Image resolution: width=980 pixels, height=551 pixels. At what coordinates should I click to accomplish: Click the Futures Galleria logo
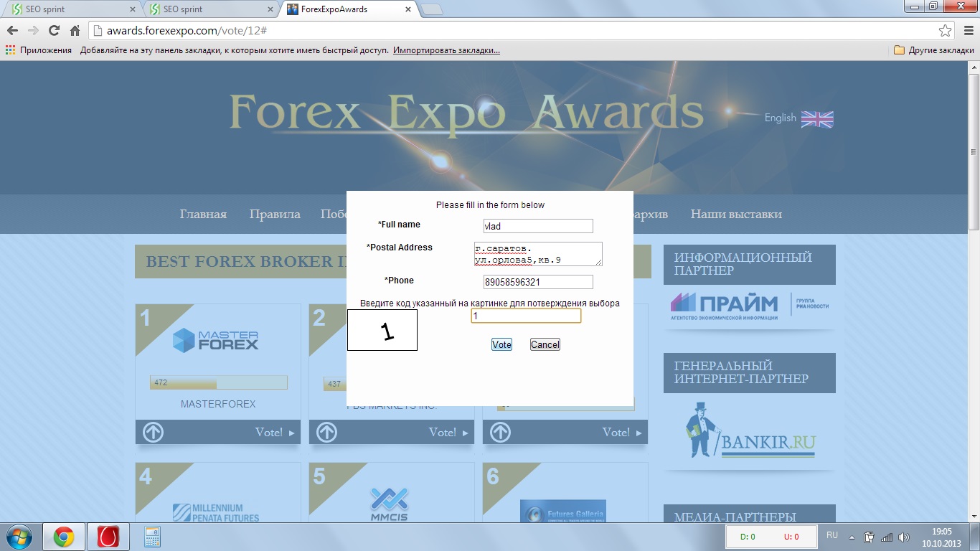click(563, 511)
